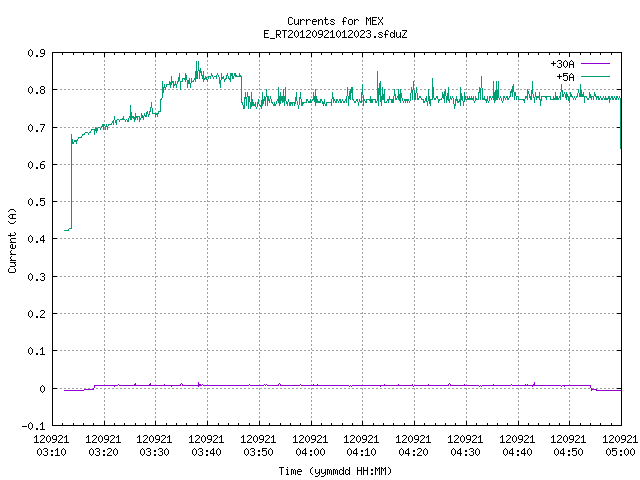The image size is (640, 480).
Task: Select the filename E_RT20120921012023.sfduZ subtitle
Action: [335, 34]
